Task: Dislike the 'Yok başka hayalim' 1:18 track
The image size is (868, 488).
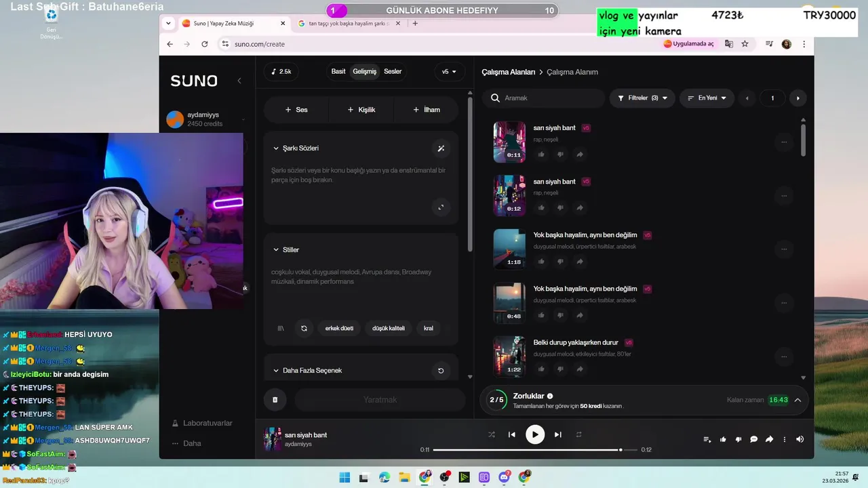Action: [560, 261]
